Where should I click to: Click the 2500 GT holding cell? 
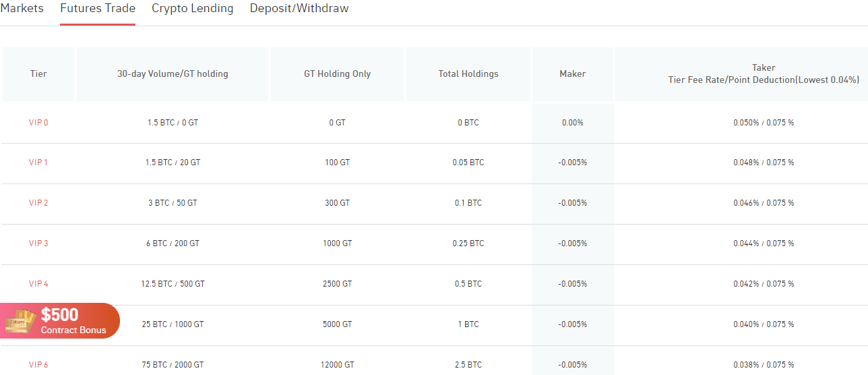point(337,284)
